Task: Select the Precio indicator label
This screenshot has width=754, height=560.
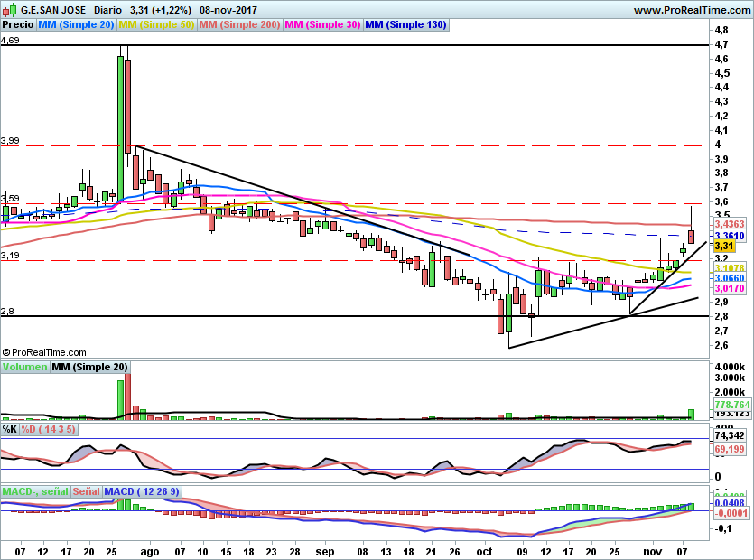Action: (18, 25)
